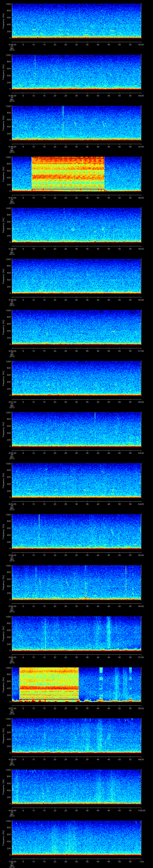Select the spectrogram panel starting at 6:45:00
This screenshot has width=153, height=868.
tap(76, 72)
